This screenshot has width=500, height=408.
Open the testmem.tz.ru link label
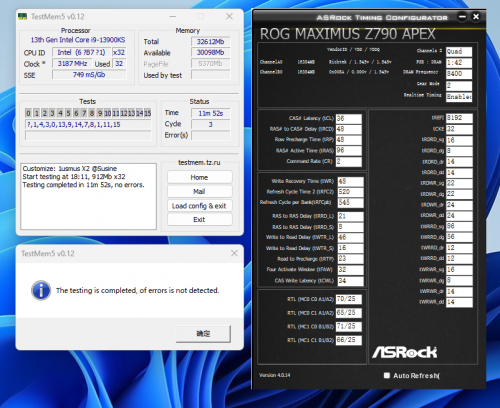[199, 162]
